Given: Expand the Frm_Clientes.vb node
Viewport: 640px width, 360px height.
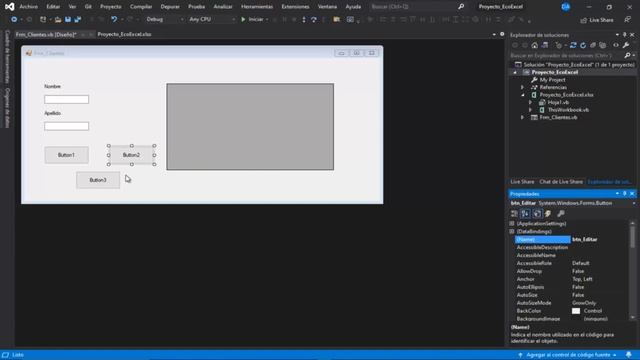Looking at the screenshot, I should tap(522, 118).
